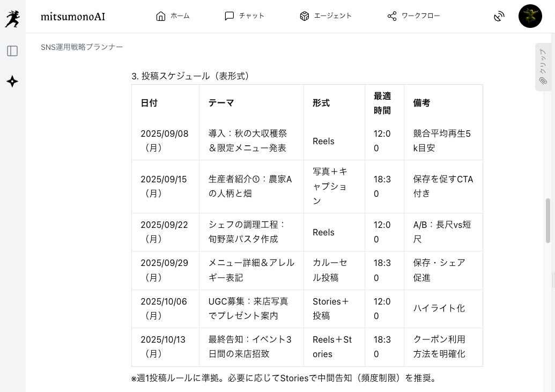Open the user avatar profile menu
The image size is (555, 392).
coord(530,16)
